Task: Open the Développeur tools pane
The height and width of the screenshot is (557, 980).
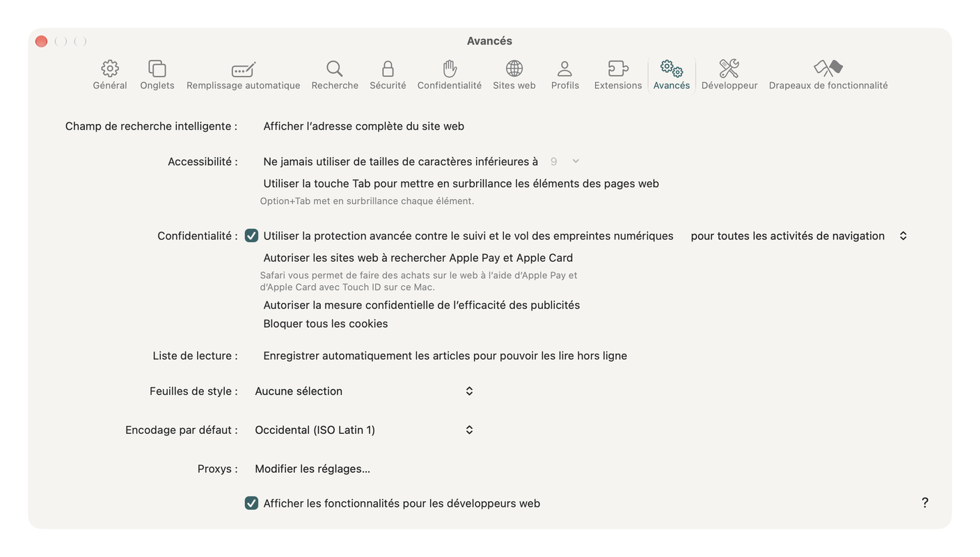Action: 729,74
